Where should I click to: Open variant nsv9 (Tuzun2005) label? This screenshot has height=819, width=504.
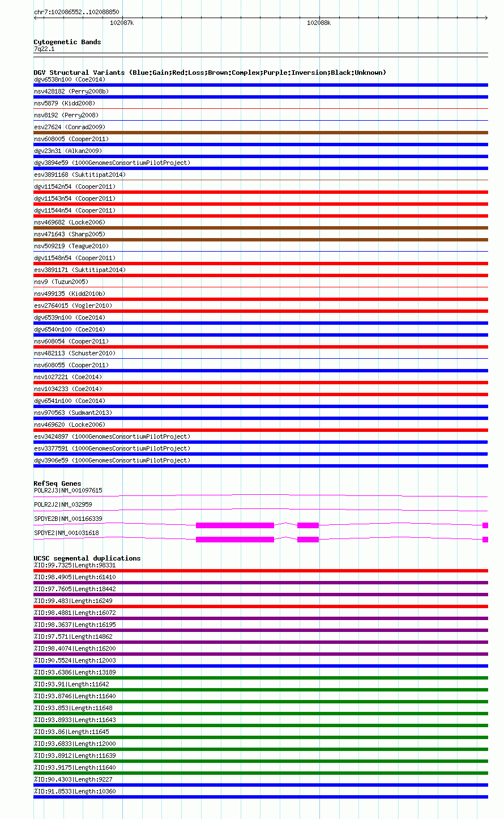click(x=61, y=282)
